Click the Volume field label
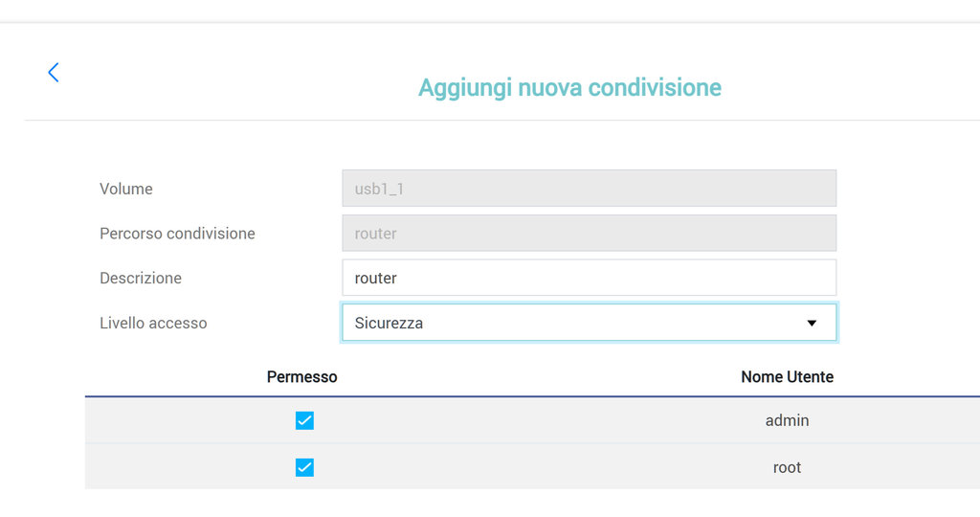 (126, 189)
